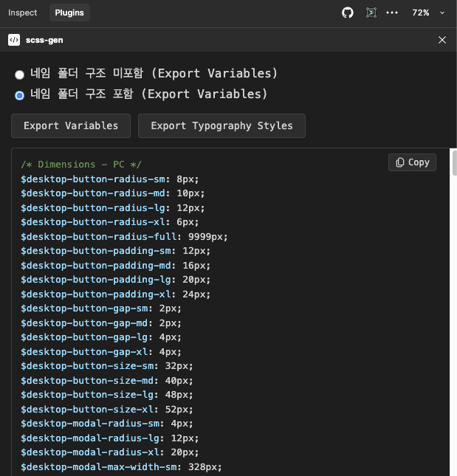Screen dimensions: 457x476
Task: Open the GitHub icon link
Action: (348, 13)
